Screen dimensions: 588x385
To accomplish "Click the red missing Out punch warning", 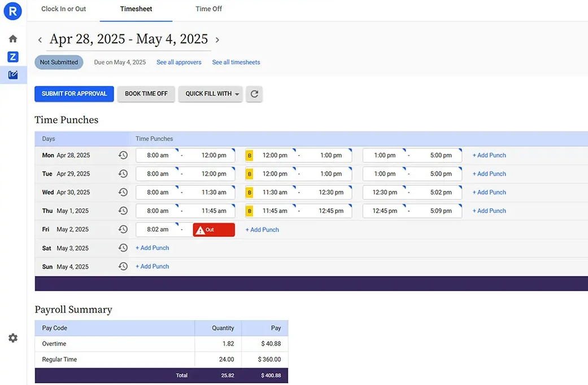I will tap(214, 230).
